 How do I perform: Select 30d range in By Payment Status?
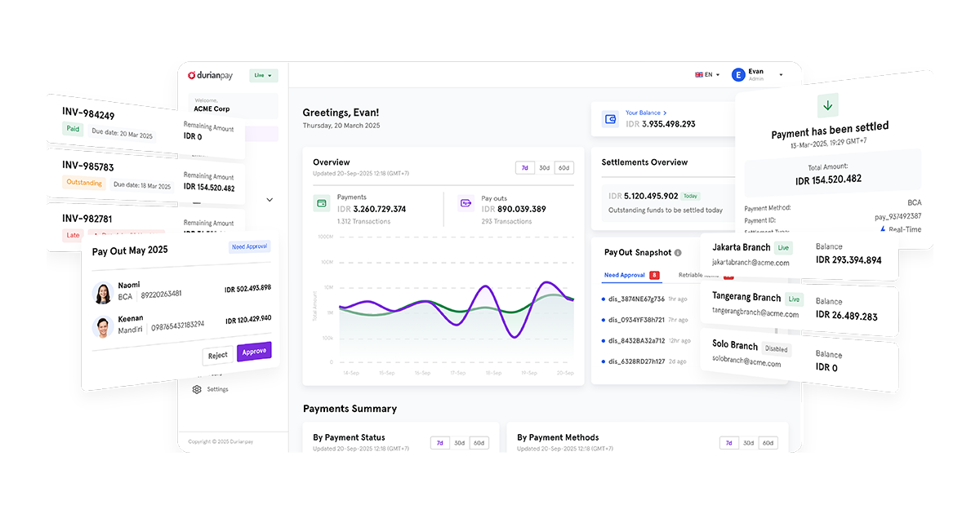coord(459,443)
